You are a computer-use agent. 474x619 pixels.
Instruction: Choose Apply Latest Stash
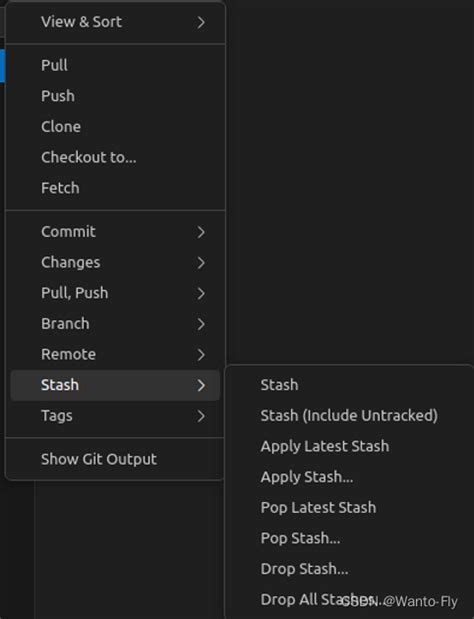[349, 446]
